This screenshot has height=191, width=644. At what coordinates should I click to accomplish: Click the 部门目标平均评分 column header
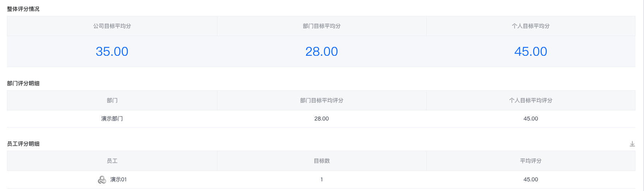coord(322,100)
